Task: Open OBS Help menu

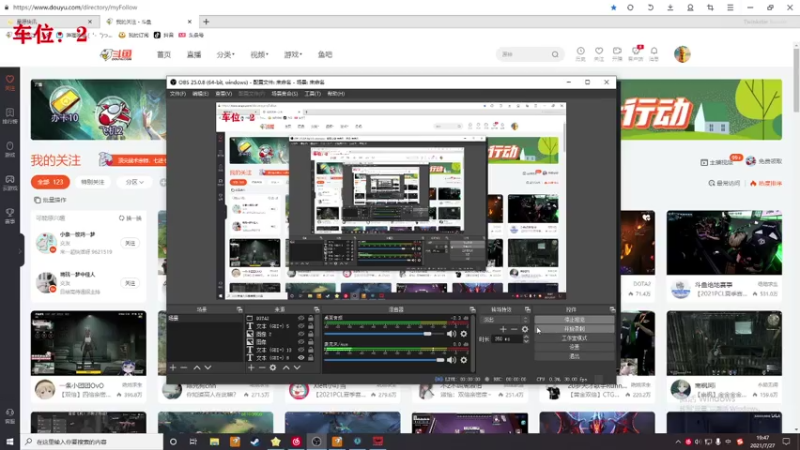Action: tap(336, 94)
